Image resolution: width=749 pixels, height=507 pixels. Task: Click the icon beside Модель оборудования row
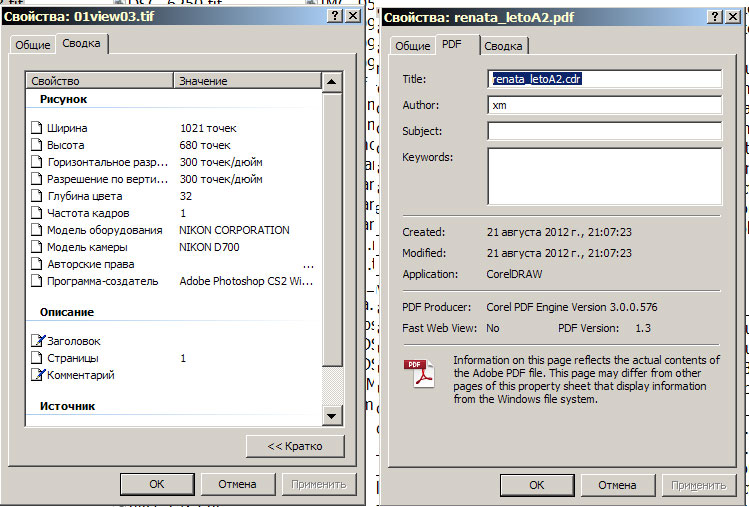click(36, 230)
